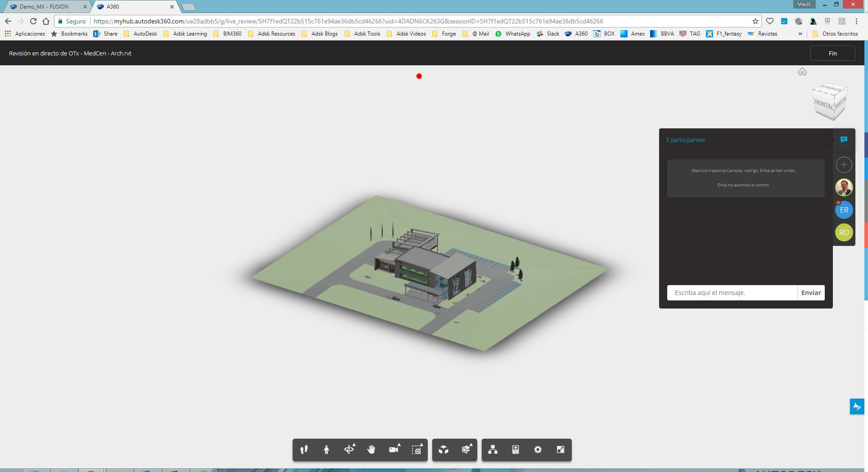Click the '3 participantes.' link
Image resolution: width=868 pixels, height=472 pixels.
(x=686, y=140)
